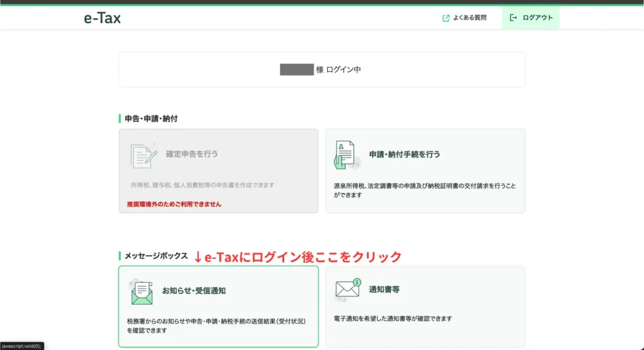Click the 様 ログイン中 status text
This screenshot has height=350, width=644.
point(338,70)
